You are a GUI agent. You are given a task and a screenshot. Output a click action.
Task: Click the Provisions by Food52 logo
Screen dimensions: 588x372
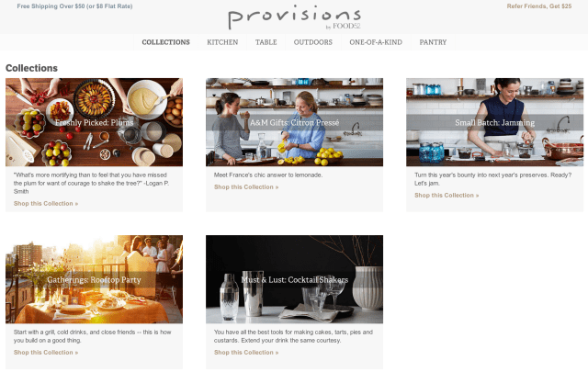[x=294, y=17]
